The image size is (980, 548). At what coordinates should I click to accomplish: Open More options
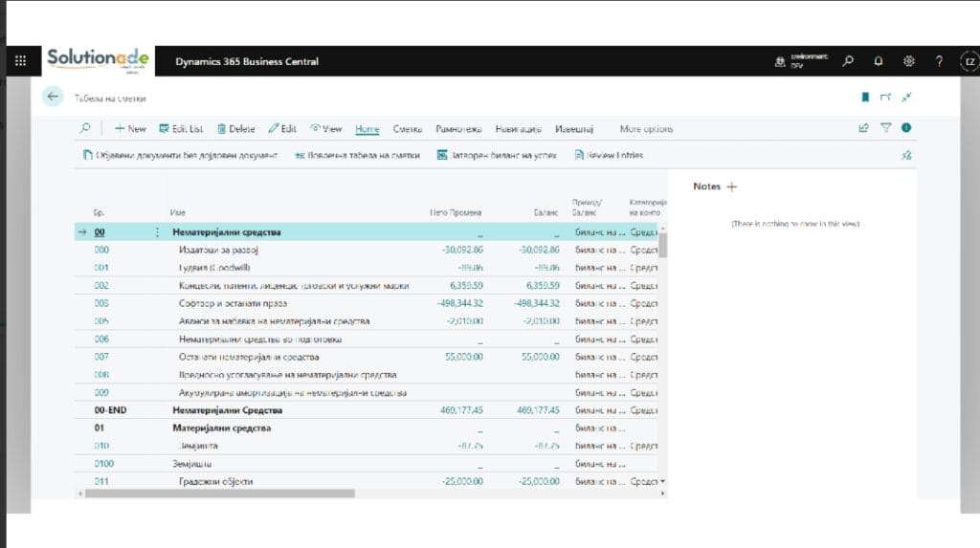(646, 129)
